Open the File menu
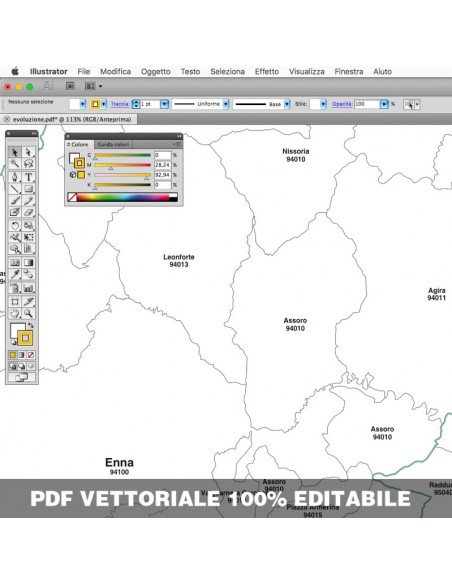 tap(84, 72)
